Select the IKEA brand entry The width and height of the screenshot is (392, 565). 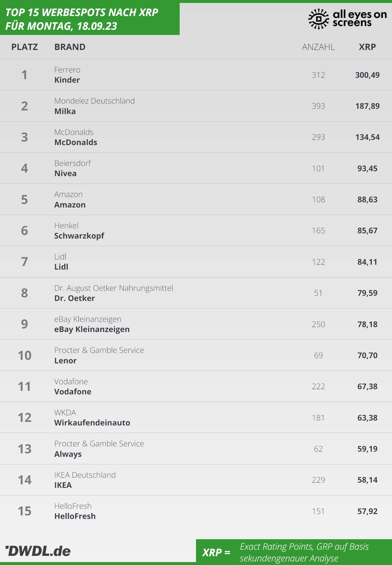(85, 480)
